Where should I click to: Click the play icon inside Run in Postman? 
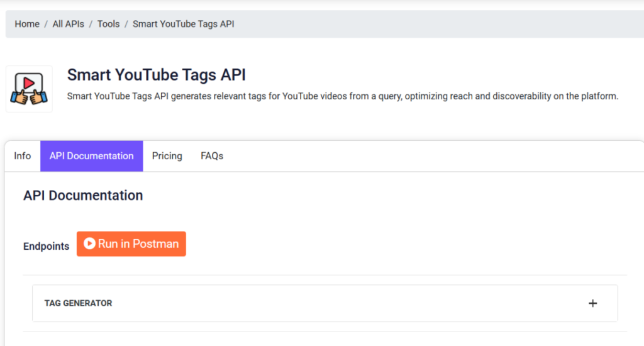tap(89, 243)
